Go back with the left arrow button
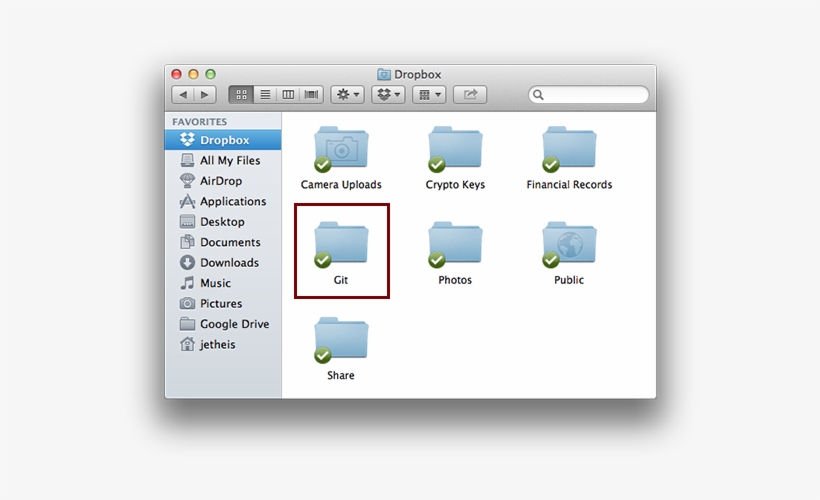The width and height of the screenshot is (820, 500). tap(183, 95)
